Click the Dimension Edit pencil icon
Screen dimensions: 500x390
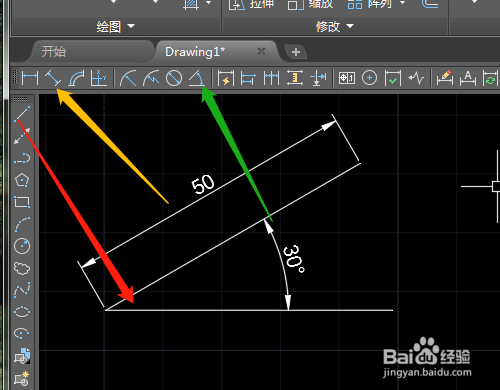pyautogui.click(x=445, y=78)
